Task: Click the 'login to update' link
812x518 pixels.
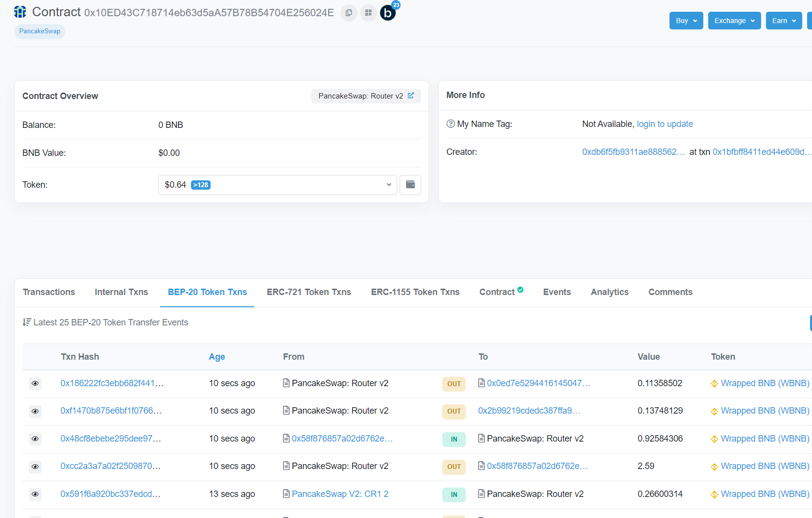Action: pos(665,124)
